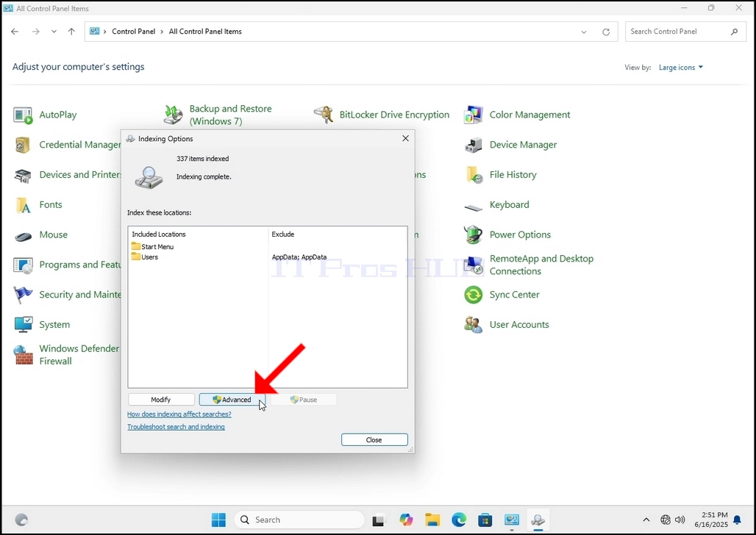Open Device Manager icon

coord(474,145)
